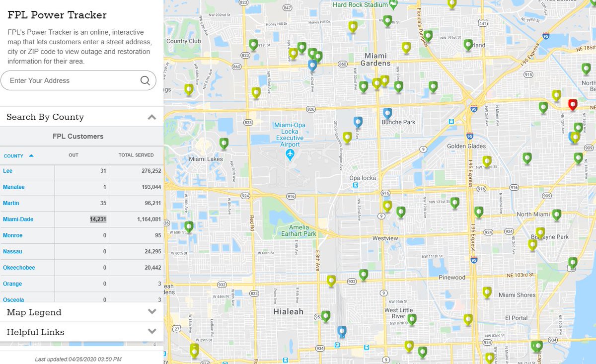Click the green marker in North Miami
This screenshot has height=364, width=596.
click(x=557, y=215)
